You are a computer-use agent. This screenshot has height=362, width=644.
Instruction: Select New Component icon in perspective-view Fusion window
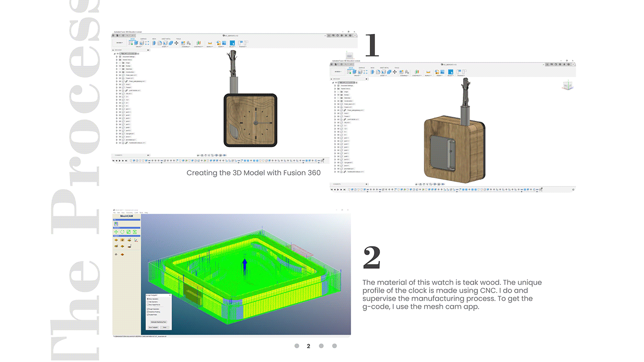[402, 72]
